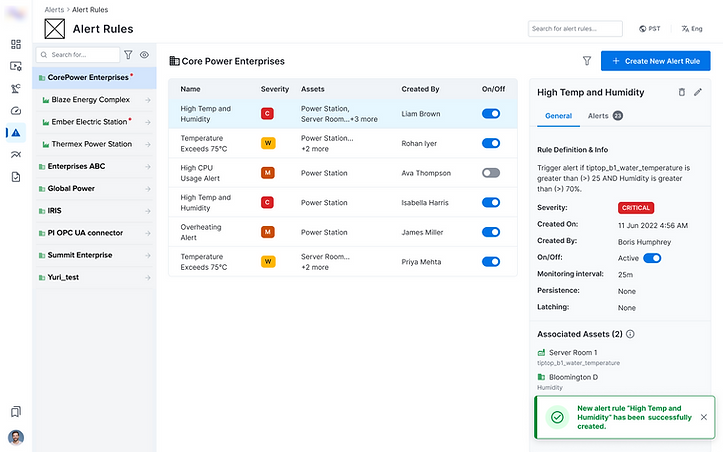This screenshot has height=452, width=723.
Task: Delete the High Temp and Humidity rule
Action: pyautogui.click(x=681, y=92)
